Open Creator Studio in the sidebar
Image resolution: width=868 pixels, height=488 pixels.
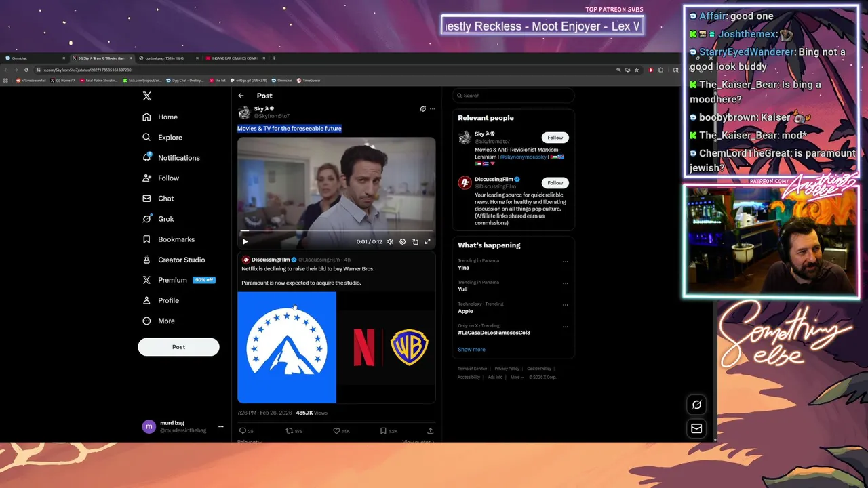click(174, 259)
